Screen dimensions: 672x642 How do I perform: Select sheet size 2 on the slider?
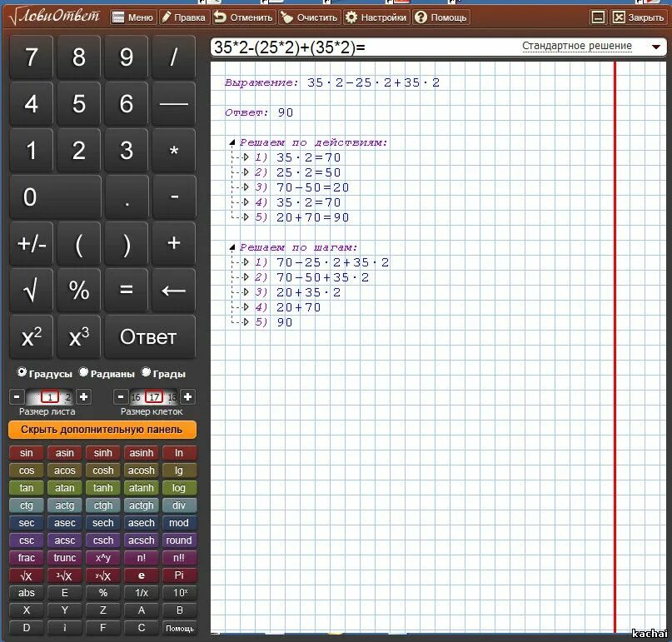[67, 398]
